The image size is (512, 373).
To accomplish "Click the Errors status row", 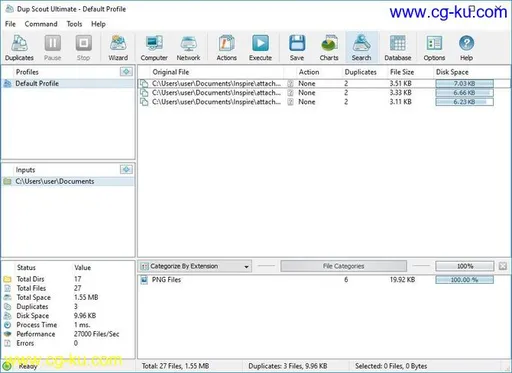I will (x=68, y=343).
